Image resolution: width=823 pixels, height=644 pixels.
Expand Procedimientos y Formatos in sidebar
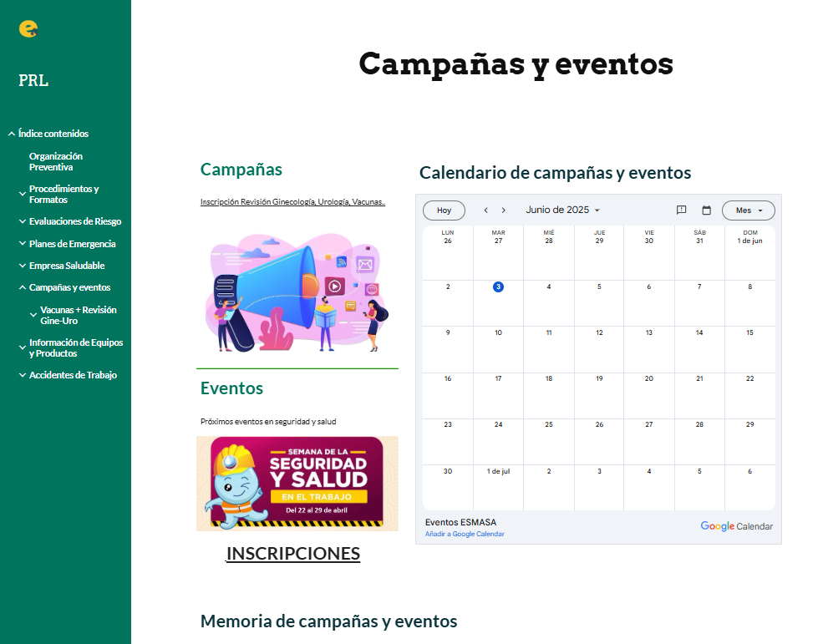click(x=23, y=194)
